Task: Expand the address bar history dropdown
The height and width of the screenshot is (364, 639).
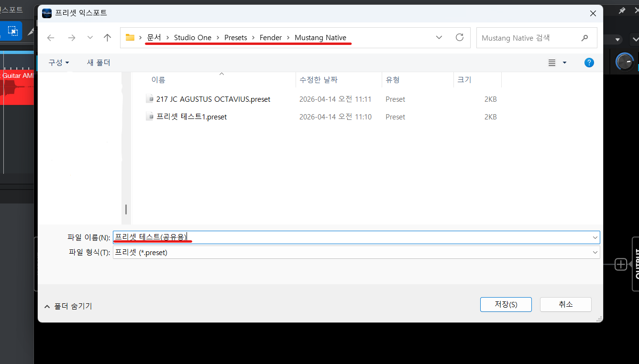Action: click(439, 37)
